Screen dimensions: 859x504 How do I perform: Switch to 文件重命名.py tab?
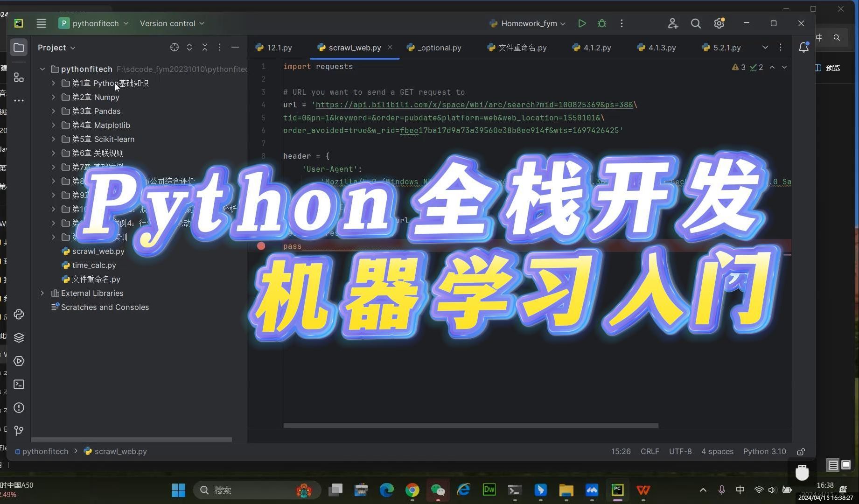pyautogui.click(x=517, y=48)
